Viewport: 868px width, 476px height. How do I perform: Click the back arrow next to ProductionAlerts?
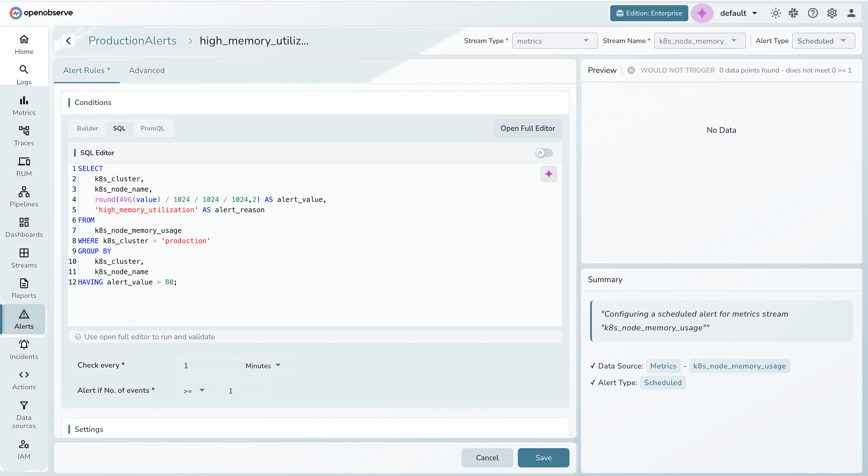pyautogui.click(x=68, y=41)
